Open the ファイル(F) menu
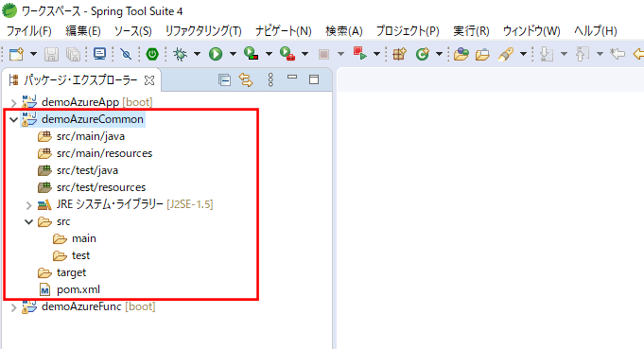Viewport: 644px width, 349px height. point(28,31)
